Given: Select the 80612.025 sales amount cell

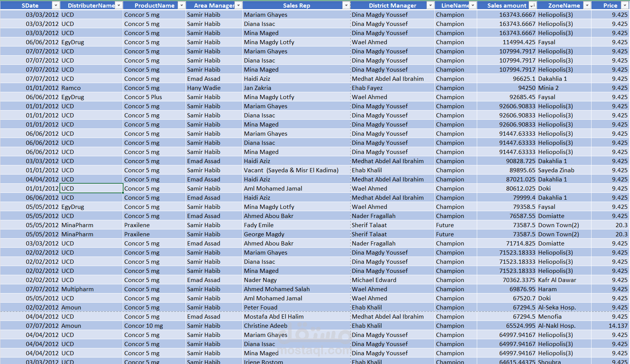Looking at the screenshot, I should [507, 188].
